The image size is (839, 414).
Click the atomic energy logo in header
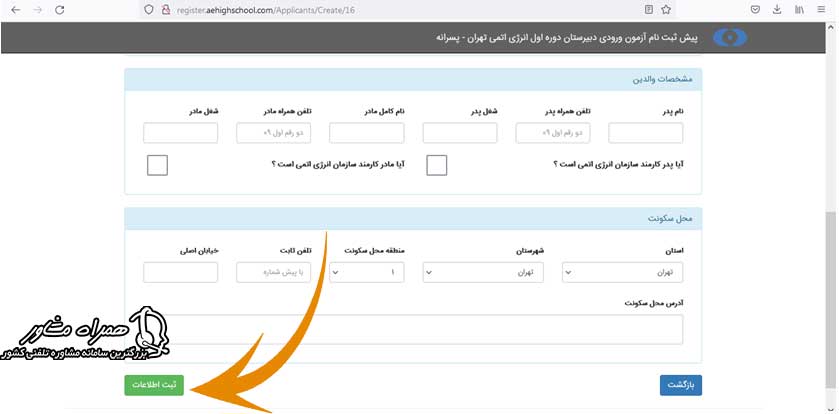[x=729, y=37]
